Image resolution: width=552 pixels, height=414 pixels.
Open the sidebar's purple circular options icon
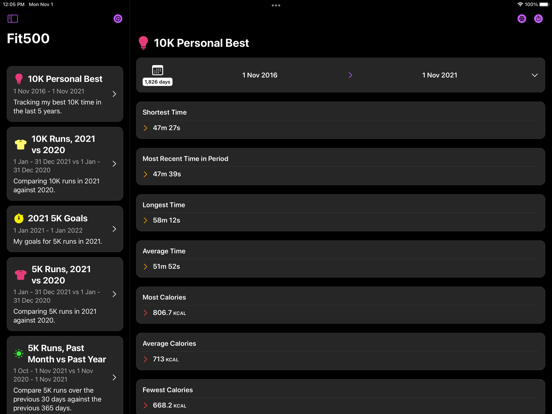(118, 19)
